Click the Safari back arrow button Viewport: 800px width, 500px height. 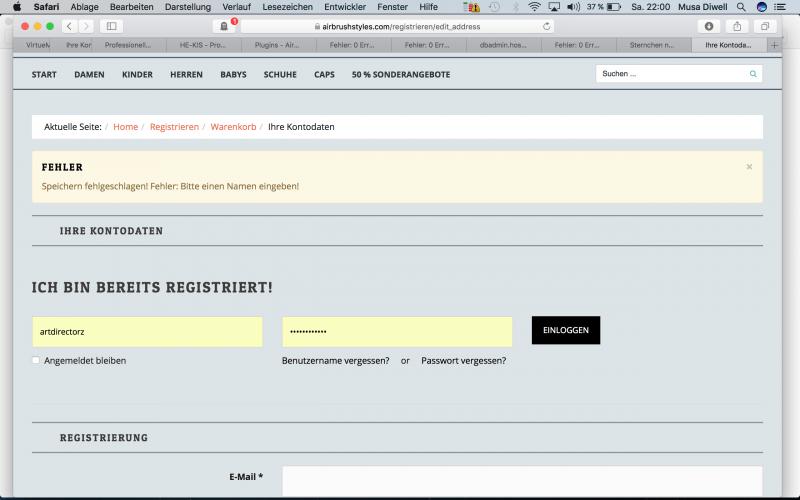click(69, 26)
